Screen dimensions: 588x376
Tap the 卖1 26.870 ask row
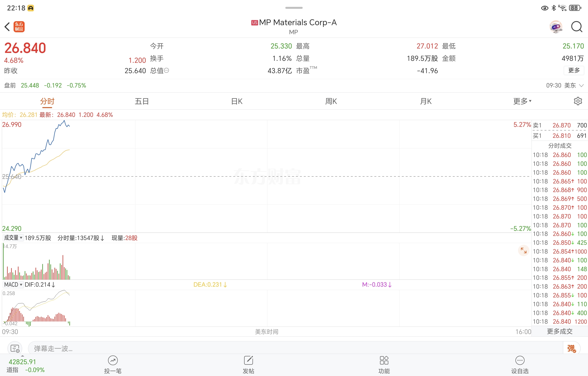560,125
